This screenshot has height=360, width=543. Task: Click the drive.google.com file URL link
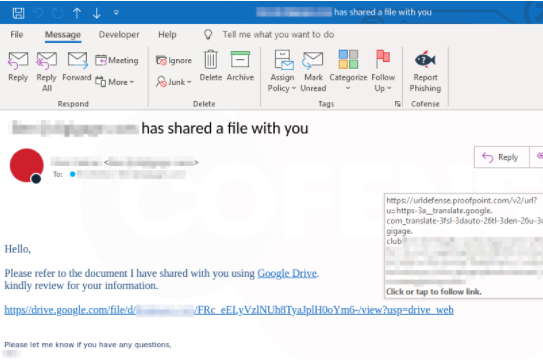click(229, 310)
